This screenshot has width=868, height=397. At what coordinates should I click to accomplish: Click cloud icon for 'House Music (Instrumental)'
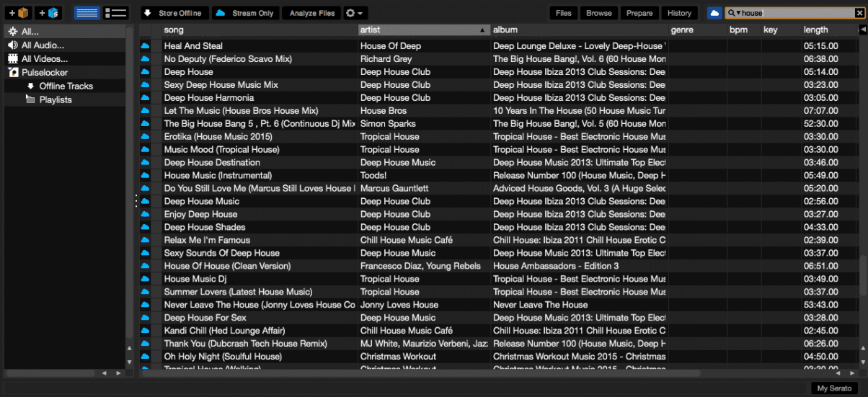click(x=145, y=176)
